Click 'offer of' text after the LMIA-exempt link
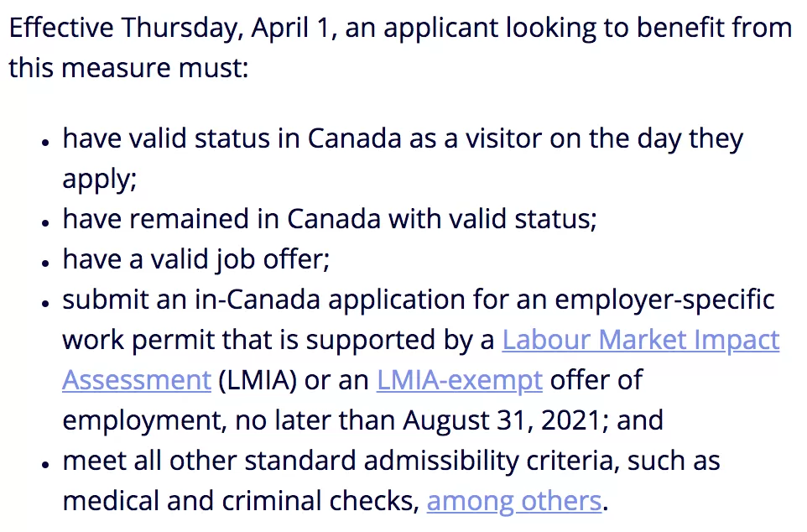This screenshot has height=532, width=807. click(x=596, y=380)
